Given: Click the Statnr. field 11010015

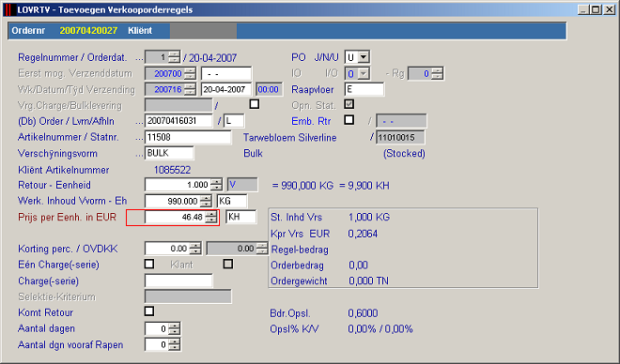Looking at the screenshot, I should (400, 137).
